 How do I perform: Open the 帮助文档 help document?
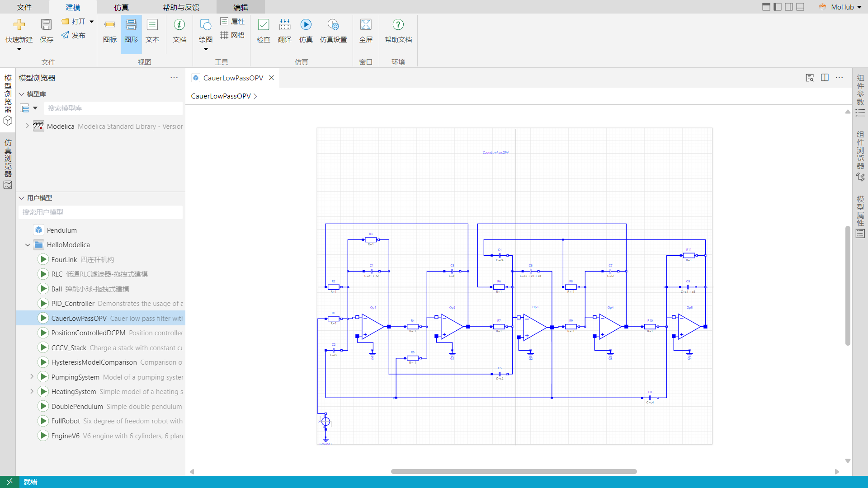[x=398, y=30]
